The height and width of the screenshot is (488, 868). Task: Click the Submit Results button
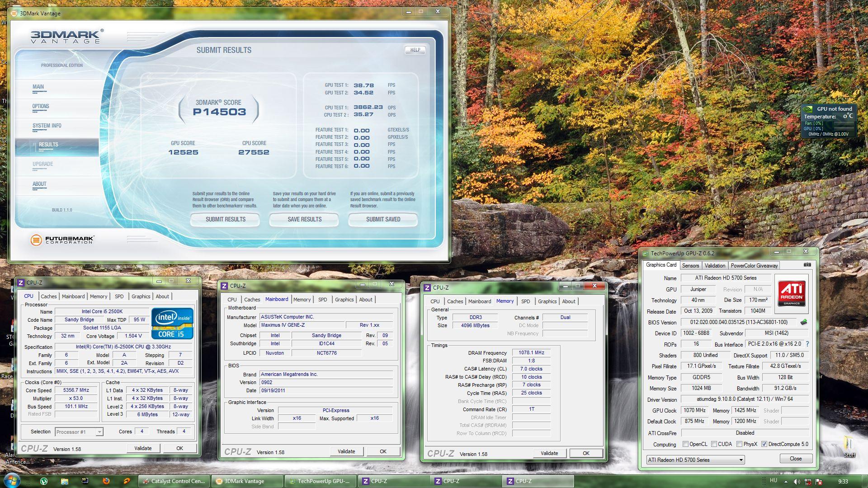coord(225,220)
